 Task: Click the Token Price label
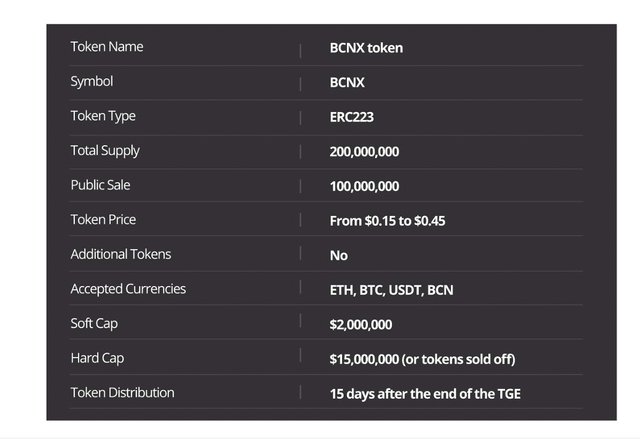103,220
